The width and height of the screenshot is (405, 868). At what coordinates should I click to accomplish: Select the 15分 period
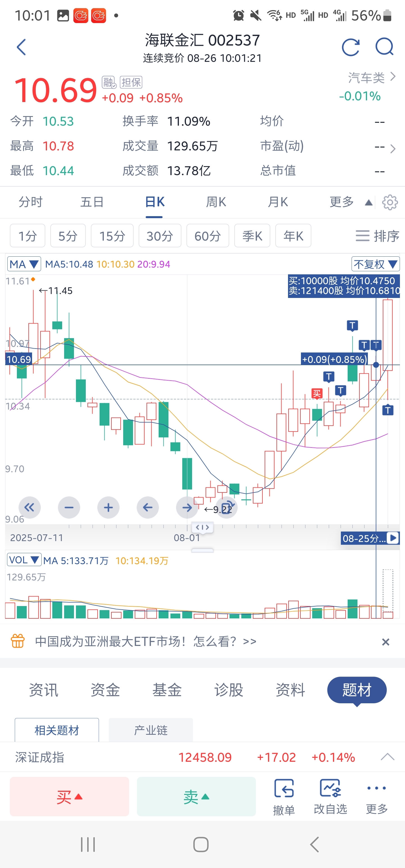(112, 236)
